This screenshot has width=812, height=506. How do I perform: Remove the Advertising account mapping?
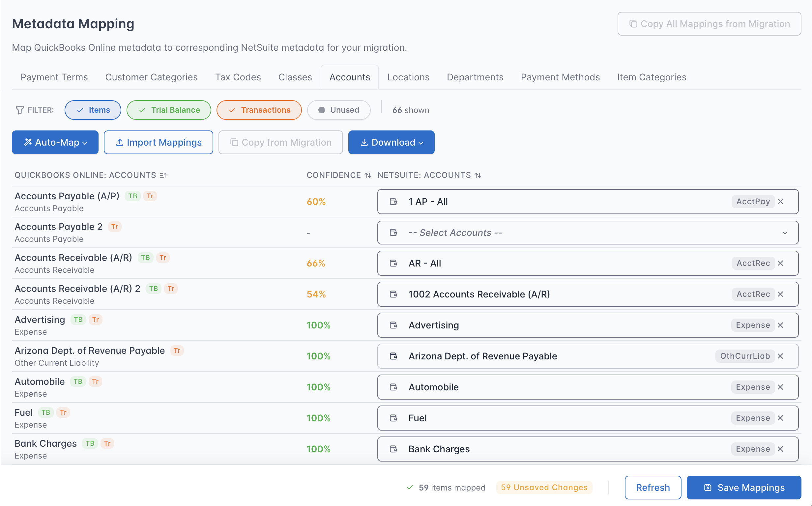click(x=780, y=325)
